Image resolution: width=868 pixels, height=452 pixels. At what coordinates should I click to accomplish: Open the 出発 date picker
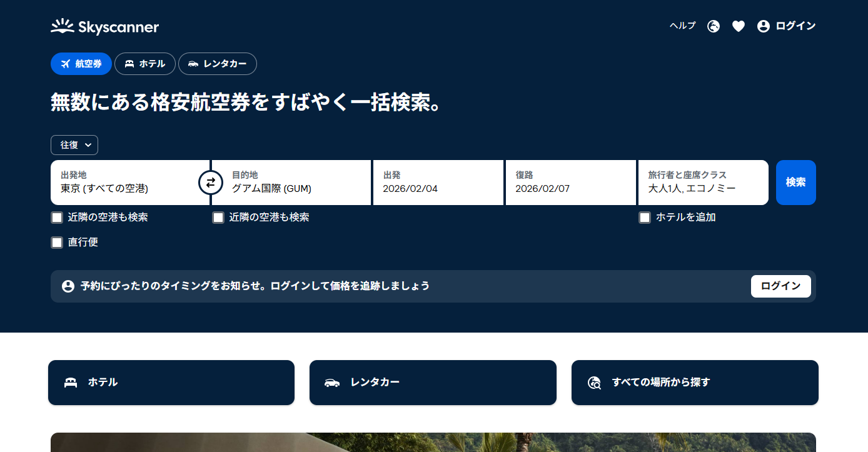(x=438, y=183)
